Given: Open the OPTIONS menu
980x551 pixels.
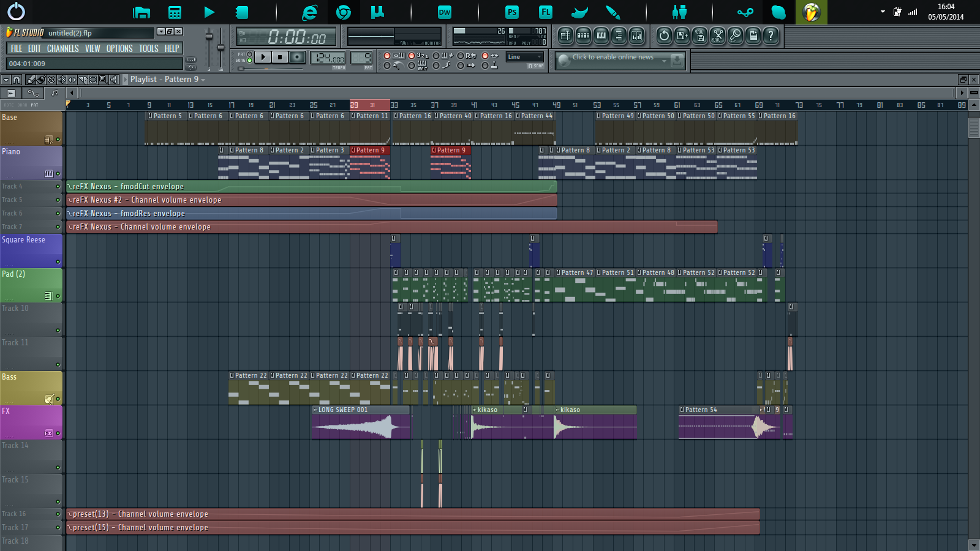Looking at the screenshot, I should (x=119, y=48).
